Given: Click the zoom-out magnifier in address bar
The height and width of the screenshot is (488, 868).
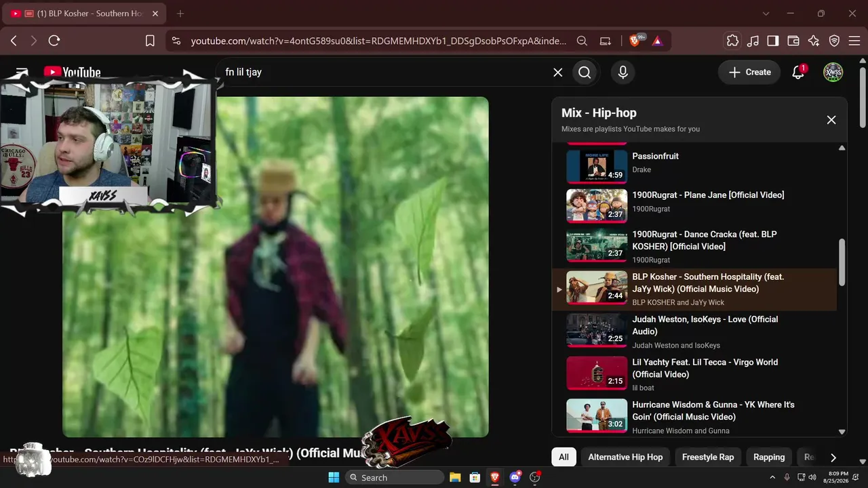Looking at the screenshot, I should (582, 41).
